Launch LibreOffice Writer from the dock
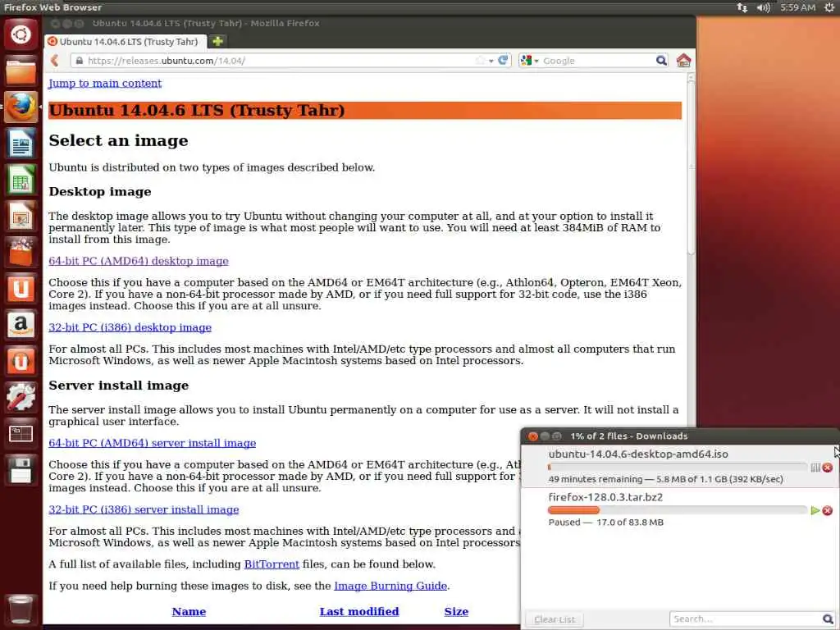 (x=21, y=144)
